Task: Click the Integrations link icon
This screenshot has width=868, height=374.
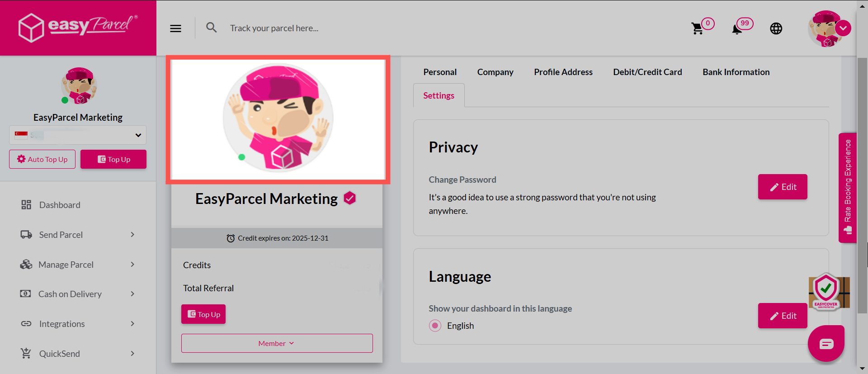Action: 26,324
